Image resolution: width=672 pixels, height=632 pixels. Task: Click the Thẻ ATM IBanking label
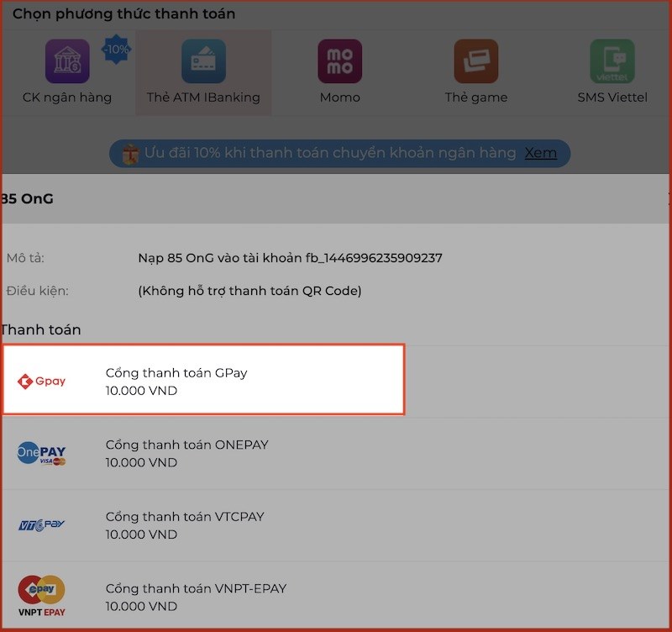[x=203, y=97]
